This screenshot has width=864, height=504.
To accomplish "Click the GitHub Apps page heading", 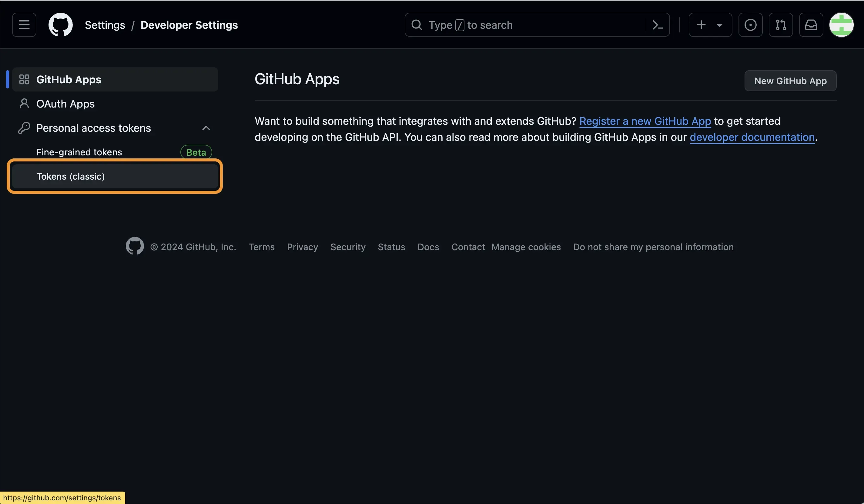I will pyautogui.click(x=297, y=79).
